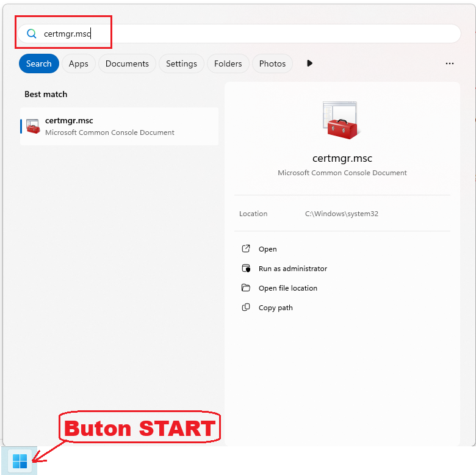Image resolution: width=476 pixels, height=475 pixels.
Task: Select the certmgr.msc Best match result text
Action: [69, 121]
